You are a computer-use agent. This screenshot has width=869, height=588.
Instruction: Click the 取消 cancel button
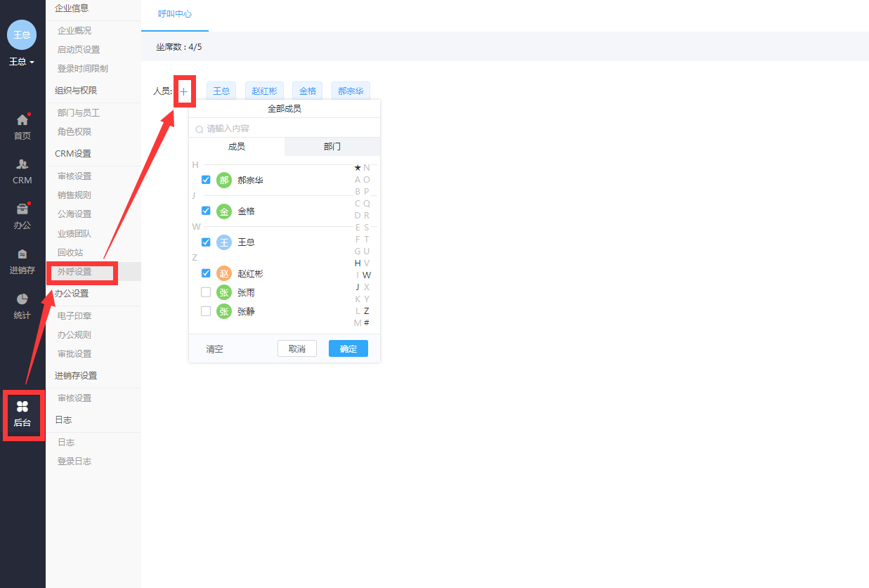pyautogui.click(x=297, y=348)
